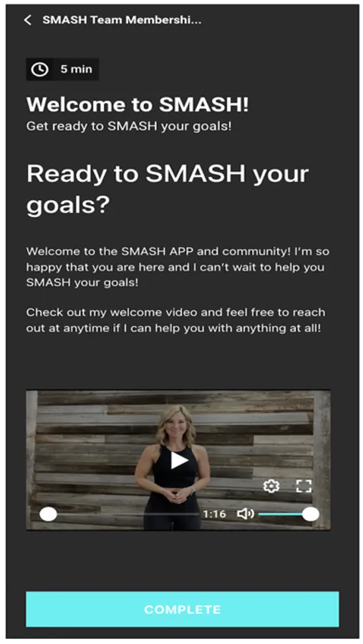The image size is (363, 644).
Task: Click the 'Welcome to the SMASH APP' paragraph
Action: (x=178, y=267)
